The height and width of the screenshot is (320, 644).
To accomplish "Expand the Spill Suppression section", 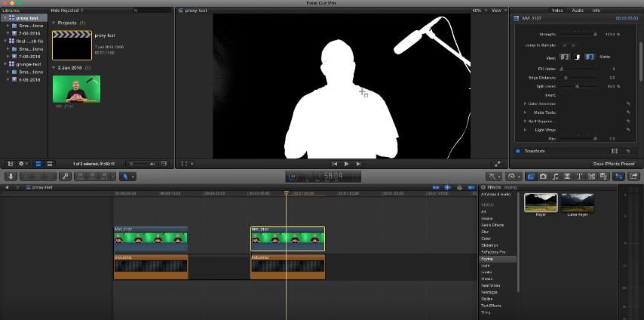I will click(x=525, y=122).
